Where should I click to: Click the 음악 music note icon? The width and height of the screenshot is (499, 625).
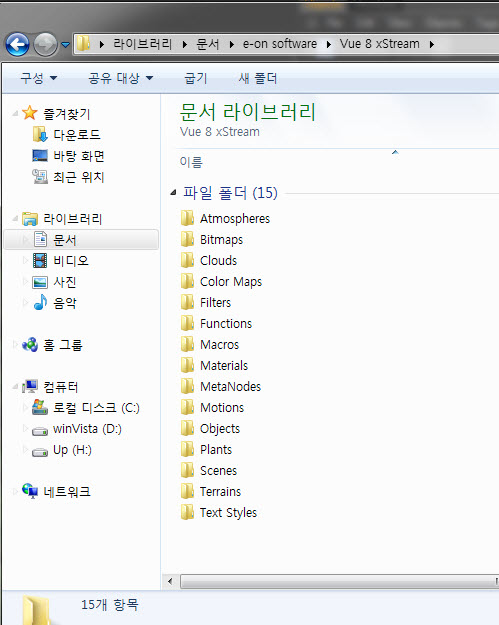pyautogui.click(x=40, y=303)
